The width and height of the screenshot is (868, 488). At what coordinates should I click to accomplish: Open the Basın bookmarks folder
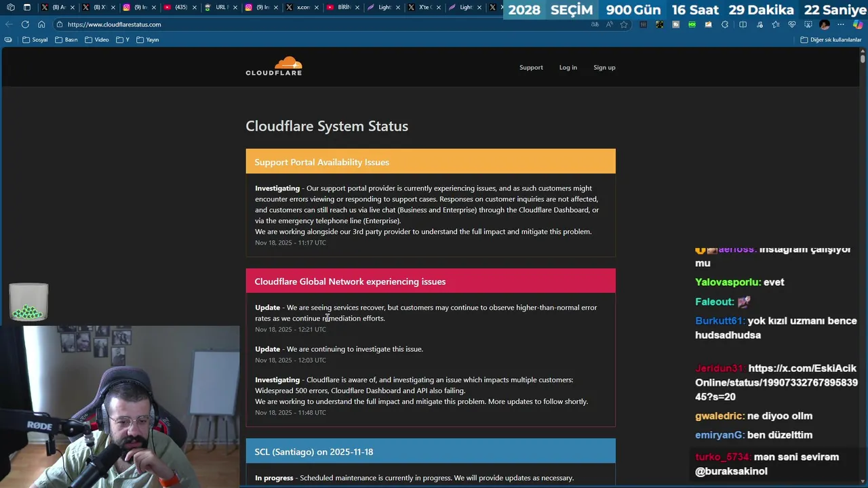66,39
